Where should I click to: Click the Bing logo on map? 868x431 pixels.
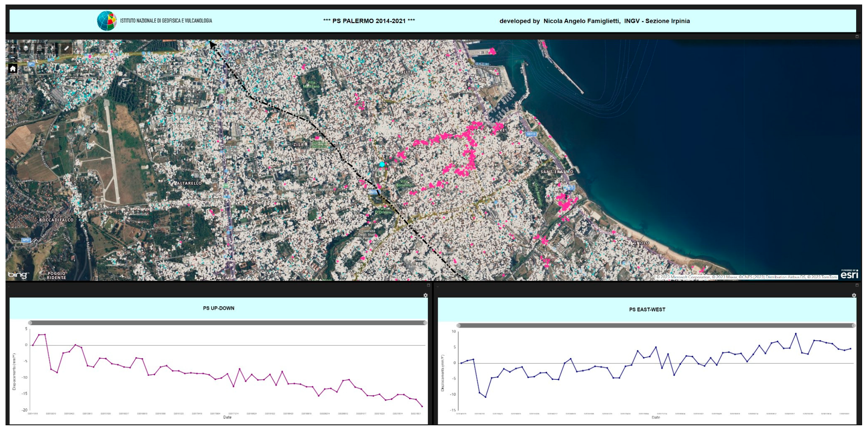(18, 275)
